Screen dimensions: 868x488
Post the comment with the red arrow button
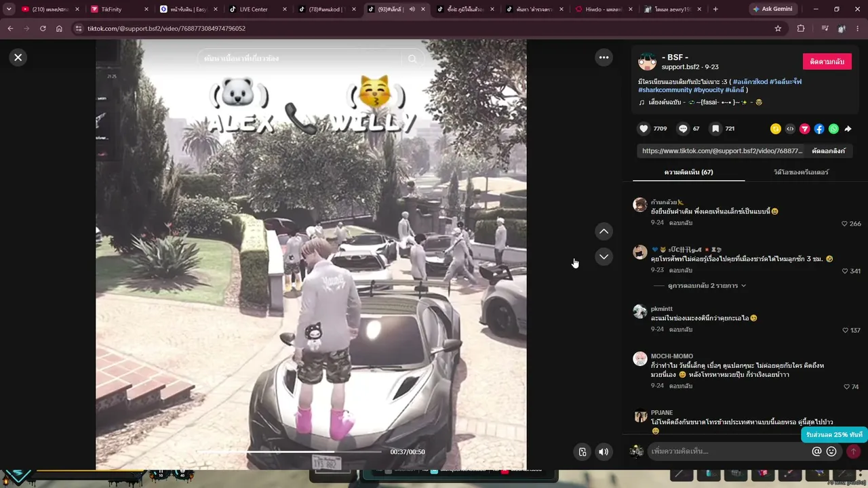[x=853, y=451]
